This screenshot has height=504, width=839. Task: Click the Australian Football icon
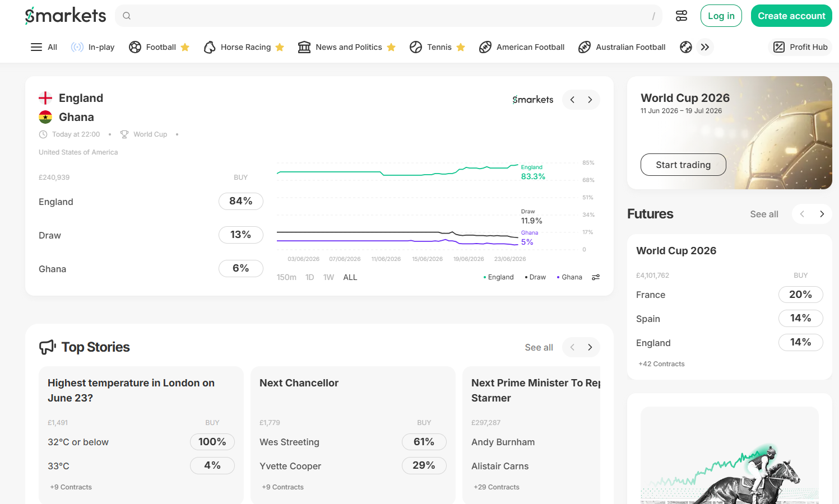[585, 47]
